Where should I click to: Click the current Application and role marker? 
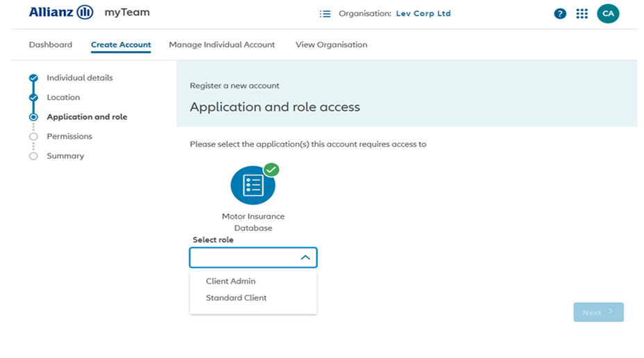(x=34, y=117)
